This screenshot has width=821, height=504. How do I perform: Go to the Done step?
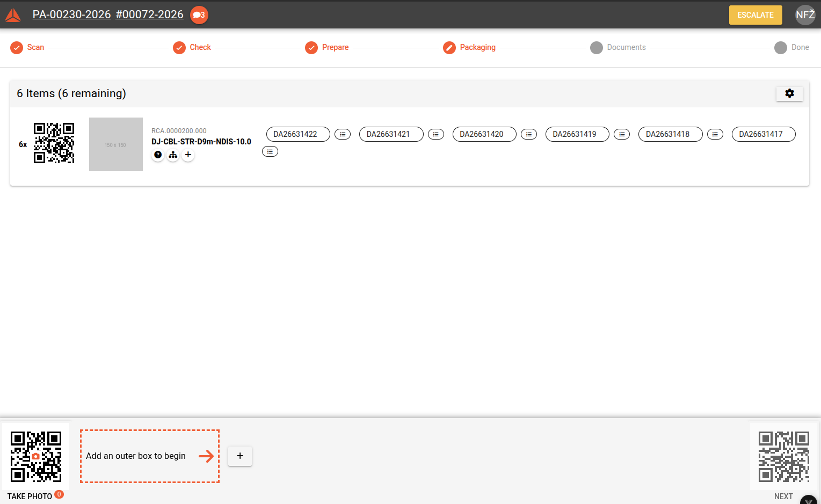791,47
